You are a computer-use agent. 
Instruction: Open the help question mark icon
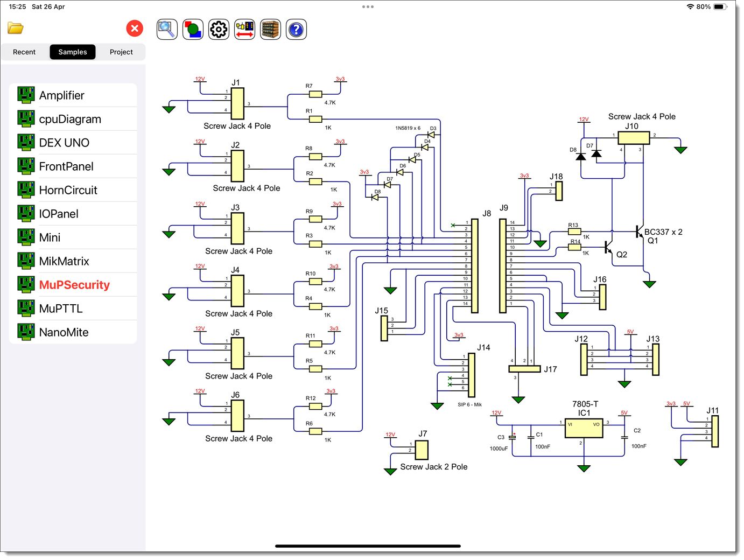[296, 29]
